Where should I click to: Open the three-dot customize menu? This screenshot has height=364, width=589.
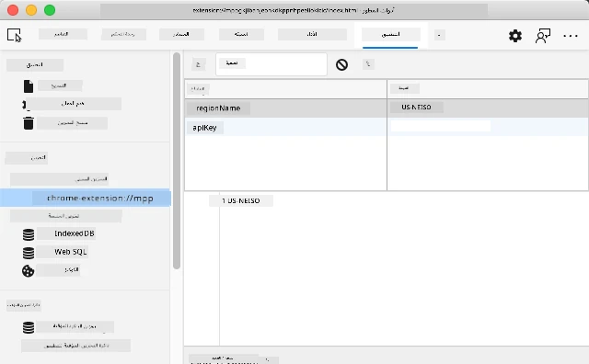[571, 36]
